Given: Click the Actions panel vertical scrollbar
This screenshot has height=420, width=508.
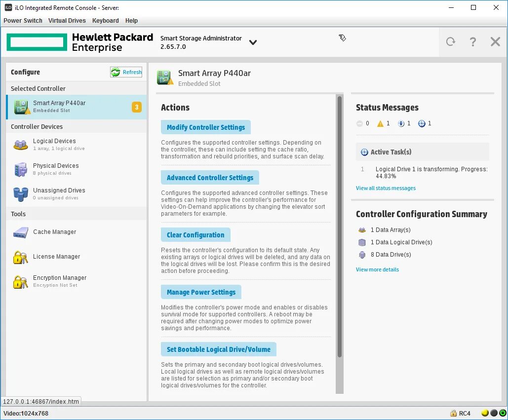Looking at the screenshot, I should coord(339,227).
